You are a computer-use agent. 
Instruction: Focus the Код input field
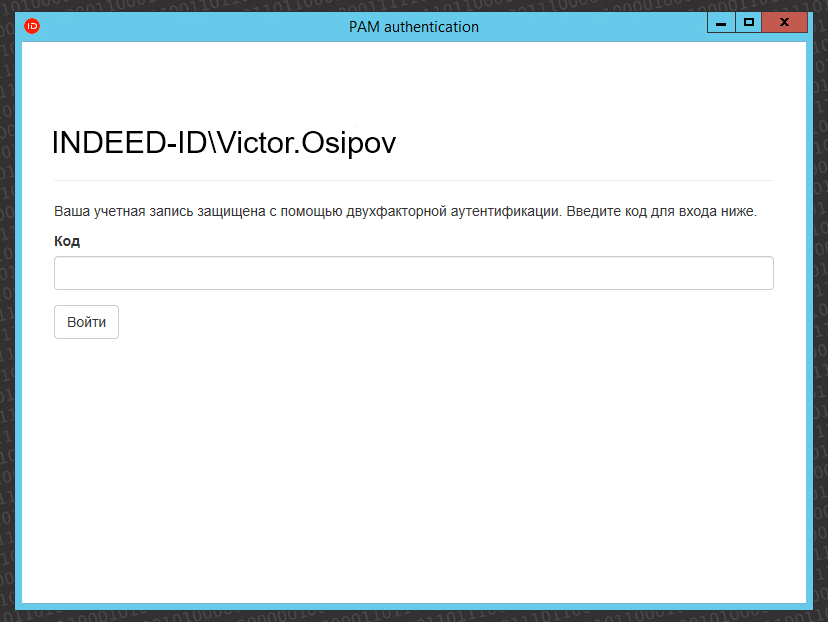click(413, 273)
